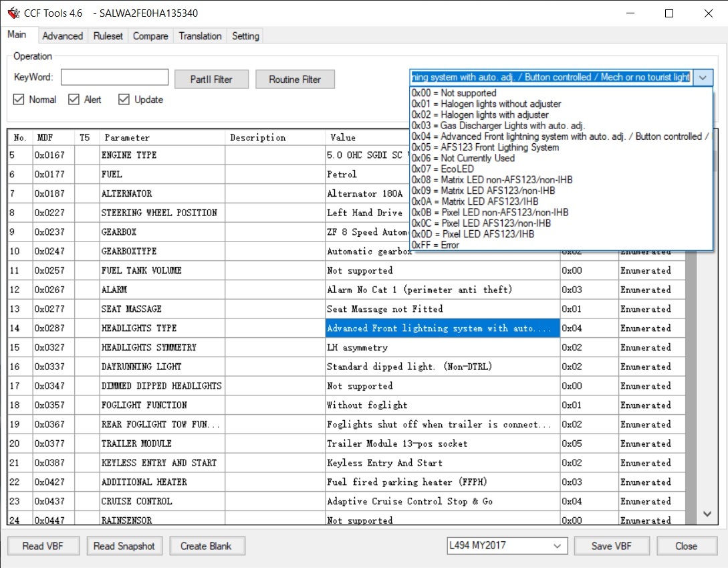Collapse the headlights value dropdown arrow
Viewport: 728px width, 568px height.
click(703, 78)
